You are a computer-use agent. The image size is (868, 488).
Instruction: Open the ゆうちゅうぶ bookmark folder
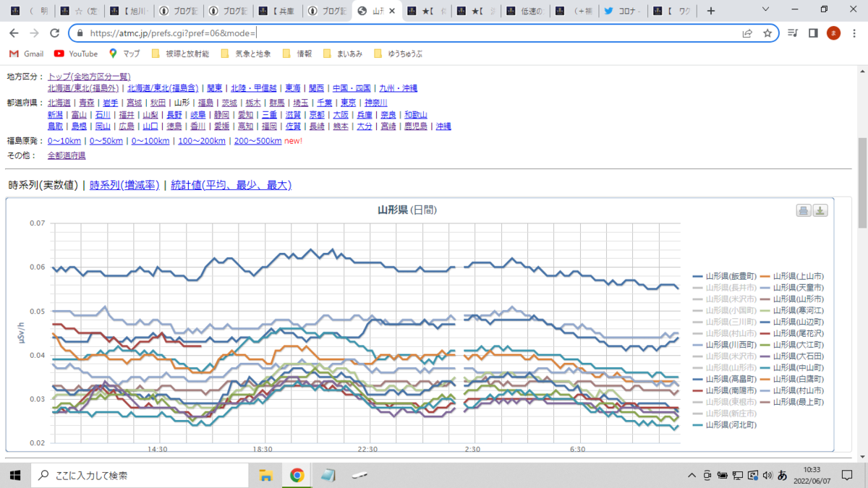click(399, 53)
